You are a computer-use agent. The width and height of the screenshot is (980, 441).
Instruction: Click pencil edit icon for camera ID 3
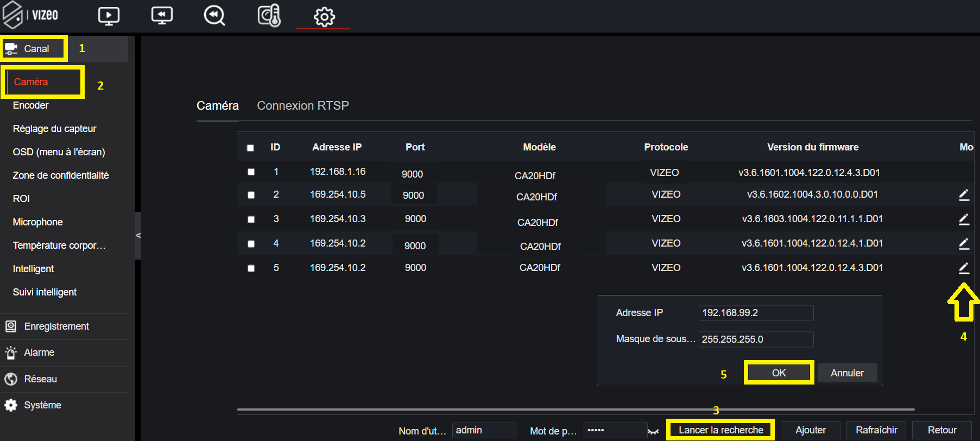[x=964, y=219]
